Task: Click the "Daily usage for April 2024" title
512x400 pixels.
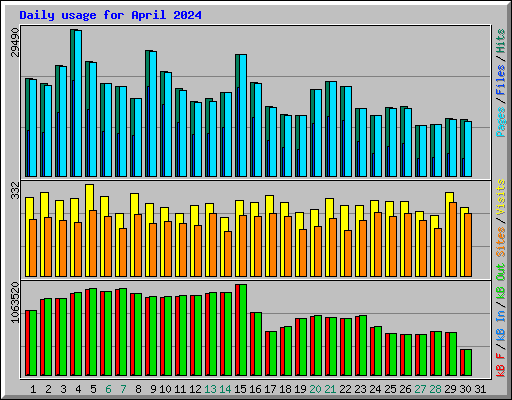Action: pyautogui.click(x=110, y=15)
